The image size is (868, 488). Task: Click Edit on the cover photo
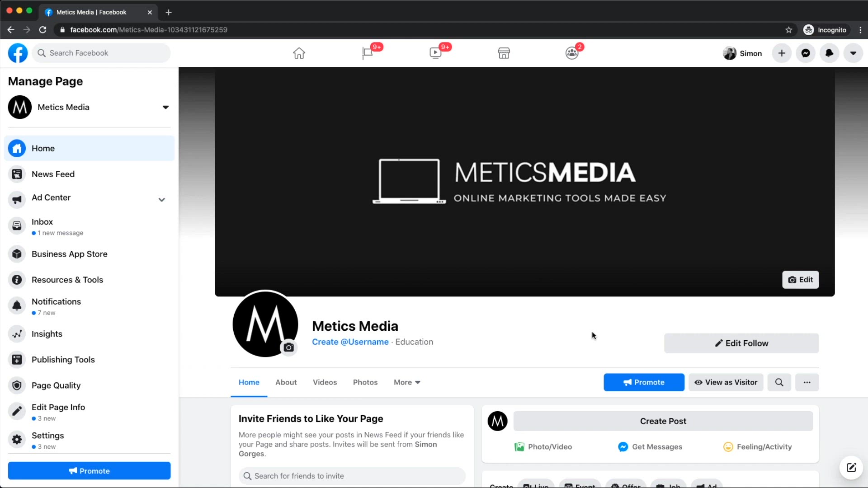tap(800, 280)
